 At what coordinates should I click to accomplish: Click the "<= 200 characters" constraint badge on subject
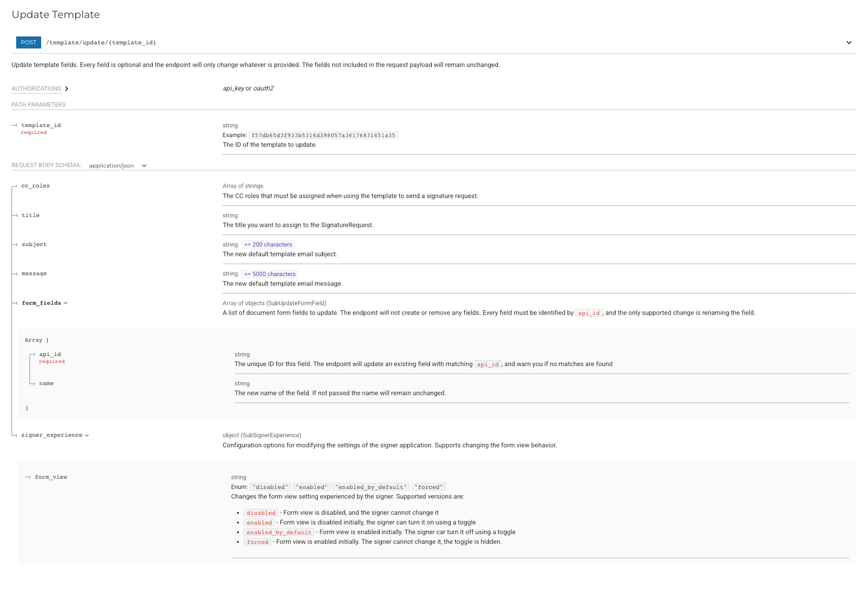[268, 244]
